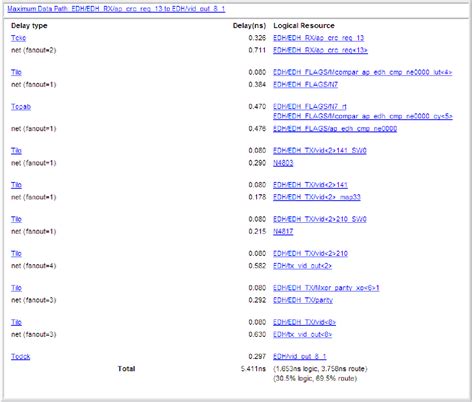Image resolution: width=474 pixels, height=402 pixels.
Task: Open the EDH/tx_vid_out<8> net link
Action: [302, 335]
